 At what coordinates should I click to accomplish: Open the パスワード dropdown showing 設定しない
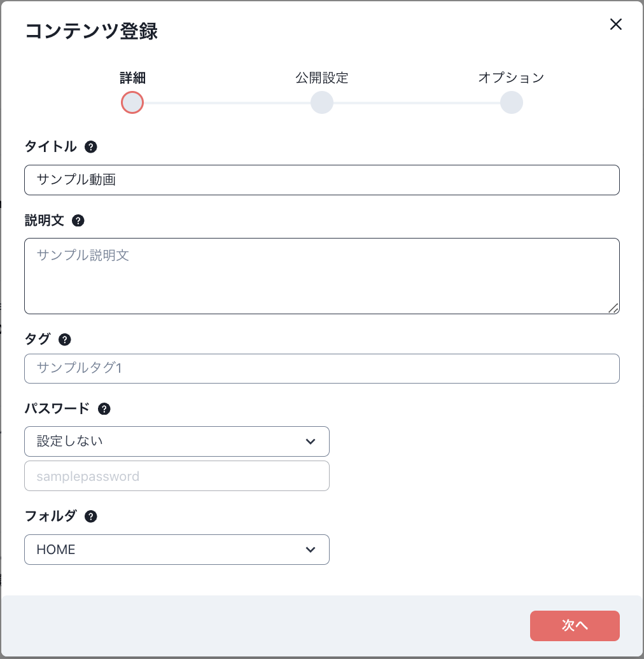pyautogui.click(x=177, y=441)
